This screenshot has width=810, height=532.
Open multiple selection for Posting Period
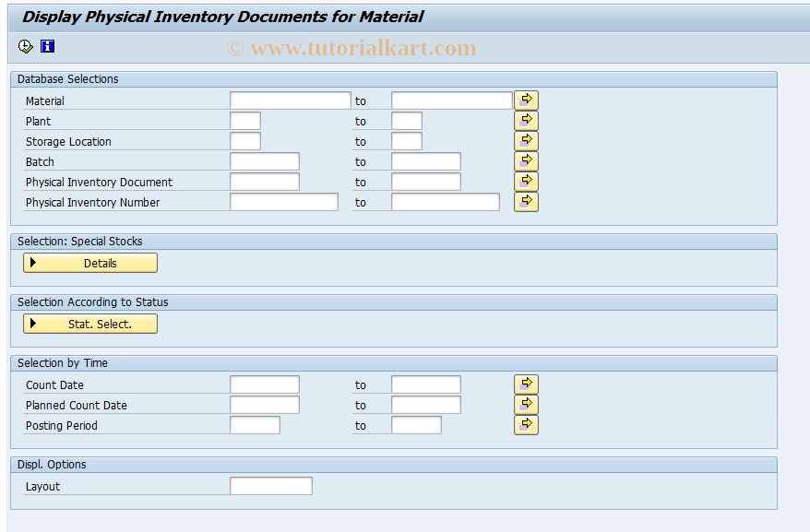pos(526,424)
